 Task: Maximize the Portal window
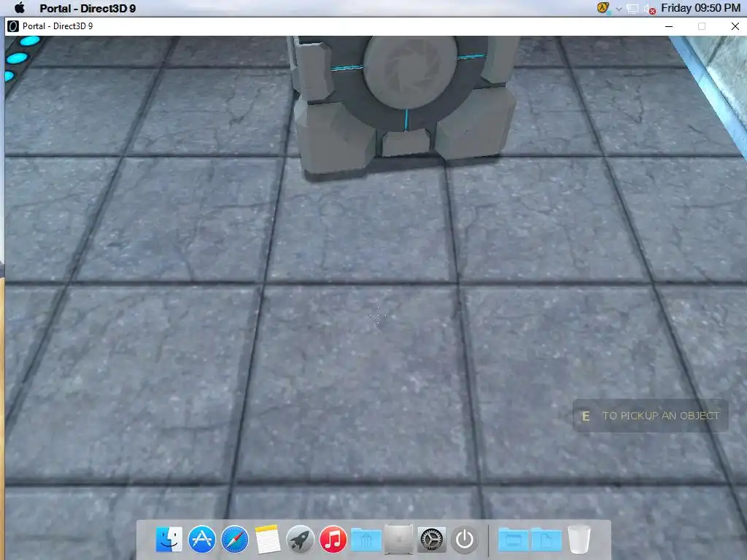pos(702,26)
